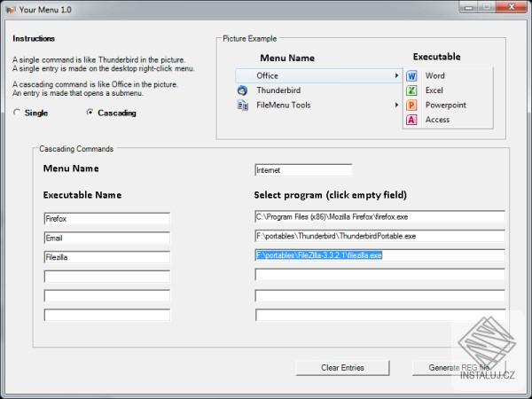Click the Email executable name field
This screenshot has height=399, width=532.
tap(107, 238)
